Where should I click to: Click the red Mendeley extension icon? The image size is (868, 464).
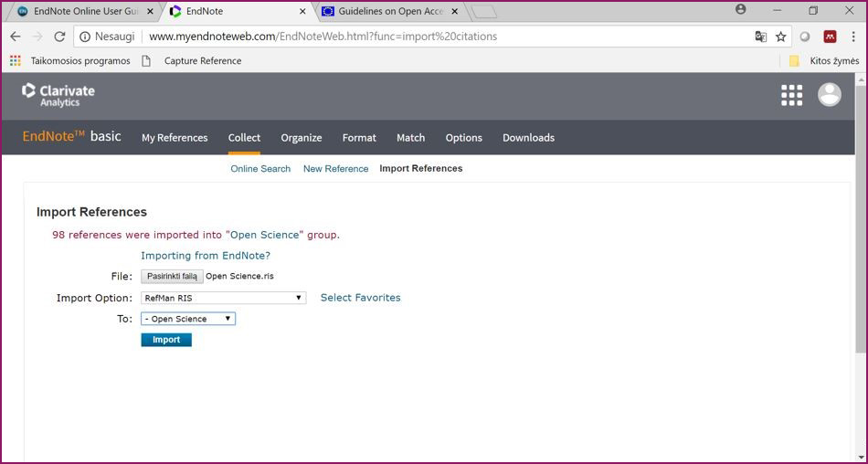click(830, 37)
